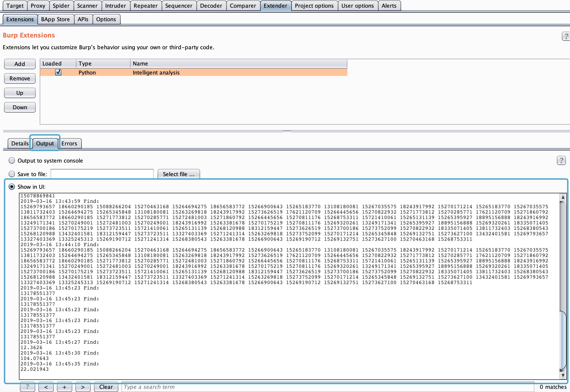Click the '2019-03-16 13:45:30 Find:' line

click(60, 353)
